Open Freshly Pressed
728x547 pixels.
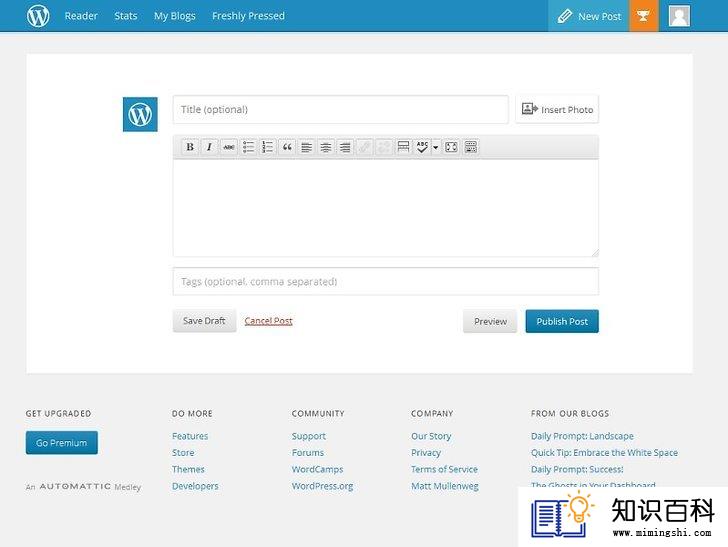[x=248, y=16]
